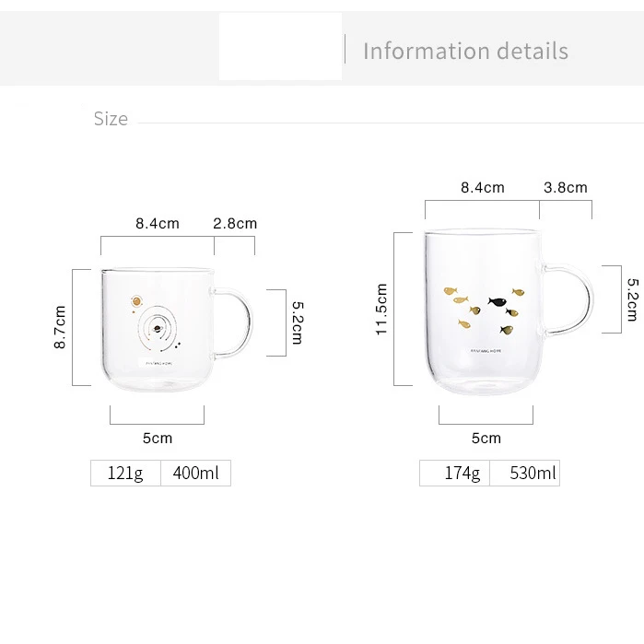The height and width of the screenshot is (644, 644).
Task: Select the 121g weight cell
Action: click(x=126, y=474)
